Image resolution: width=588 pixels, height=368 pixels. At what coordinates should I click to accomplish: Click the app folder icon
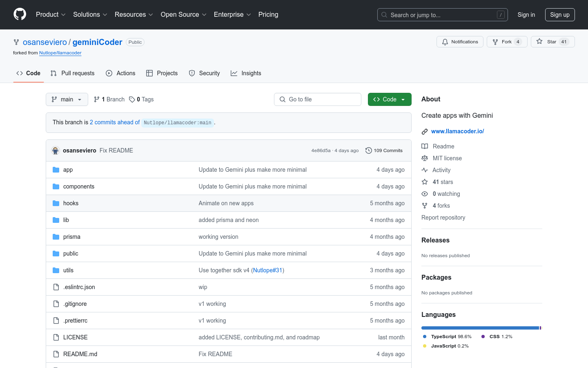(56, 170)
